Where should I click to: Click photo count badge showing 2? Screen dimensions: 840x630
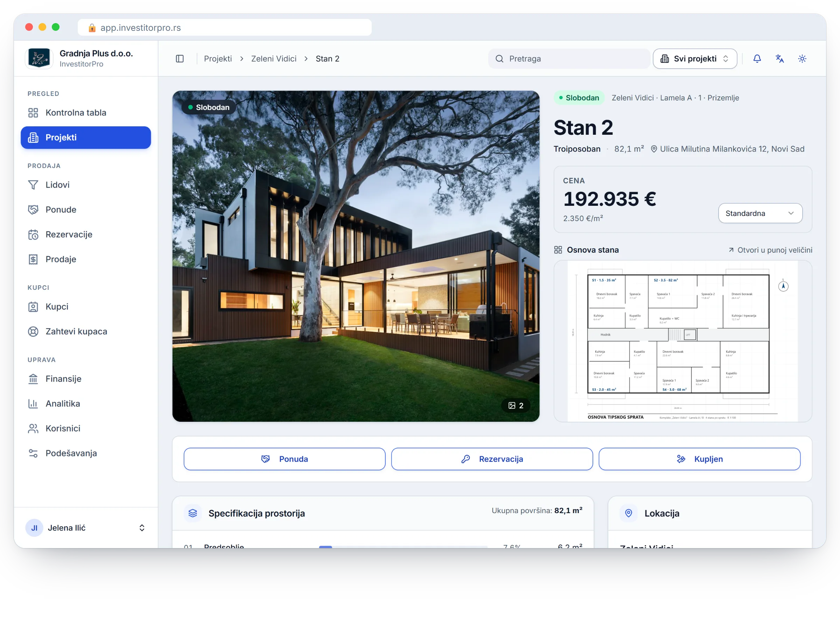(x=516, y=406)
